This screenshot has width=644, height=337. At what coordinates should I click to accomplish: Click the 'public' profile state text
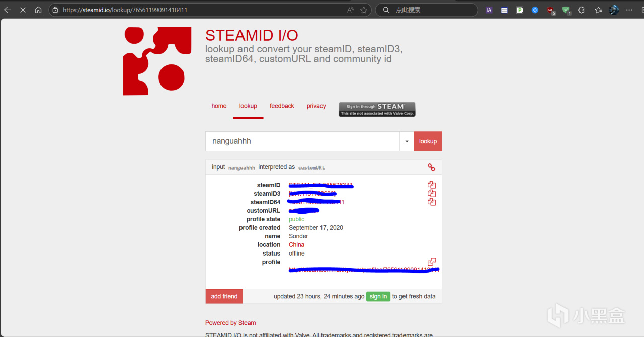point(296,219)
